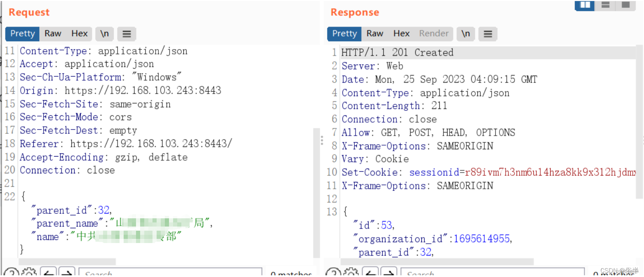The image size is (644, 277).
Task: Click the 'HTTP/1.1 201 Created' status line
Action: click(397, 53)
